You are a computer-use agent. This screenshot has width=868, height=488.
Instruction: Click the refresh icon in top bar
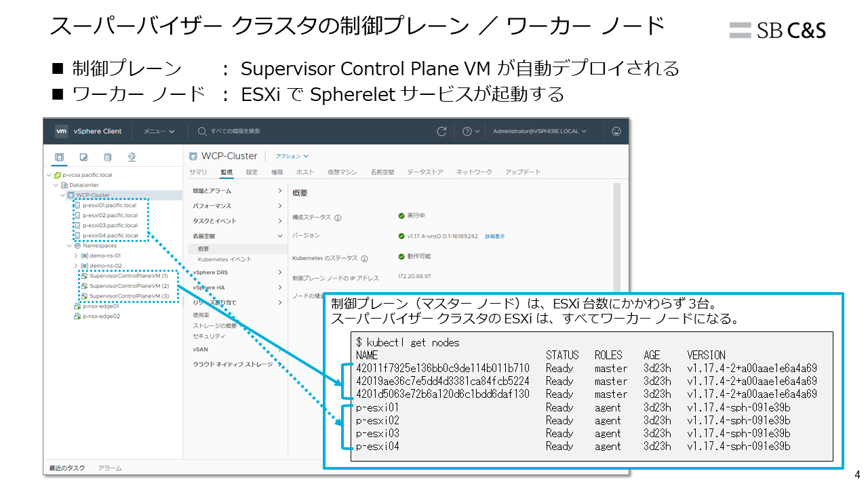442,131
